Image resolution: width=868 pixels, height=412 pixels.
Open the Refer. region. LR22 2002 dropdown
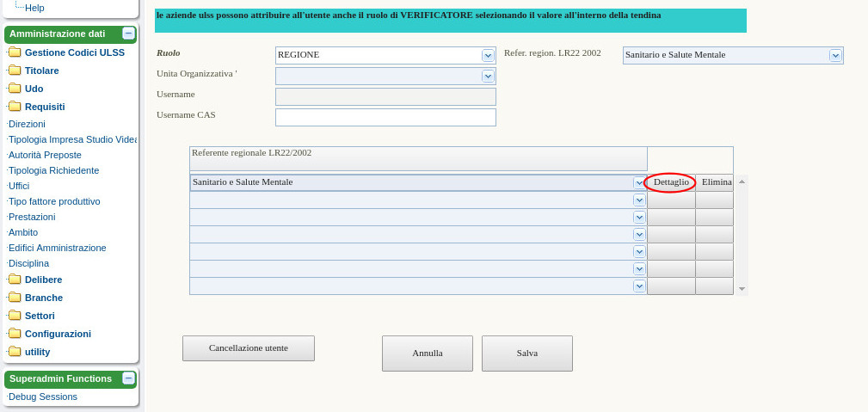coord(834,55)
